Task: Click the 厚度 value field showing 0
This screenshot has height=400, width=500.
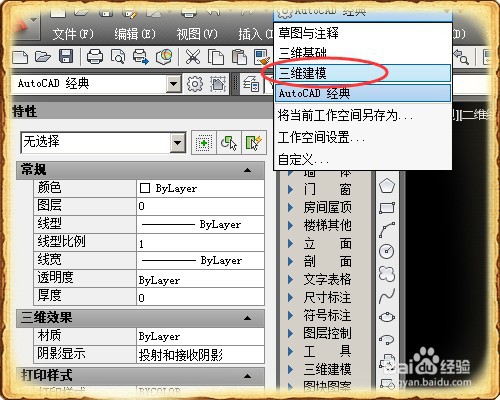Action: pyautogui.click(x=200, y=297)
